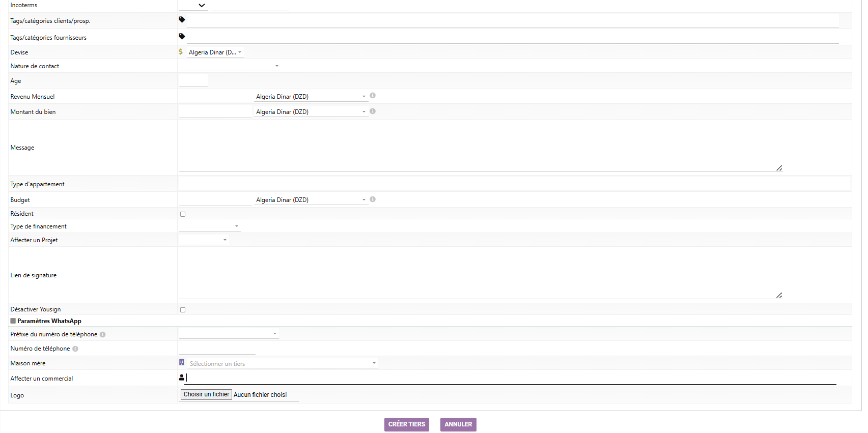This screenshot has width=868, height=433.
Task: Click into the Age input field
Action: pos(193,81)
